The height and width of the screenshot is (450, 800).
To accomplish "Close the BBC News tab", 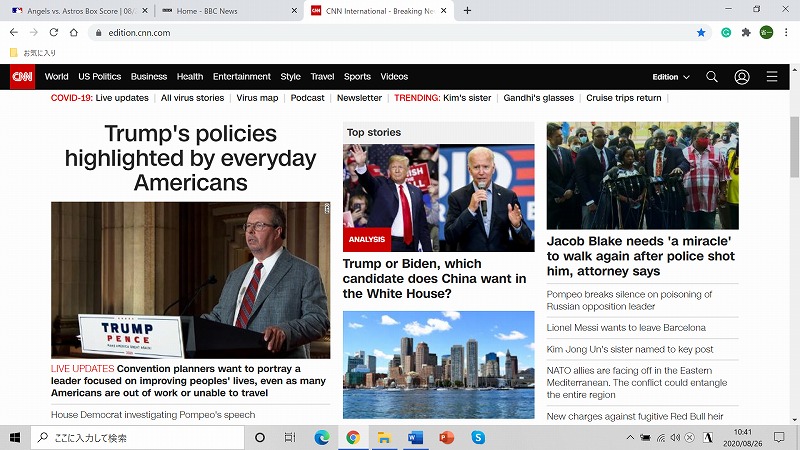I will coord(294,10).
